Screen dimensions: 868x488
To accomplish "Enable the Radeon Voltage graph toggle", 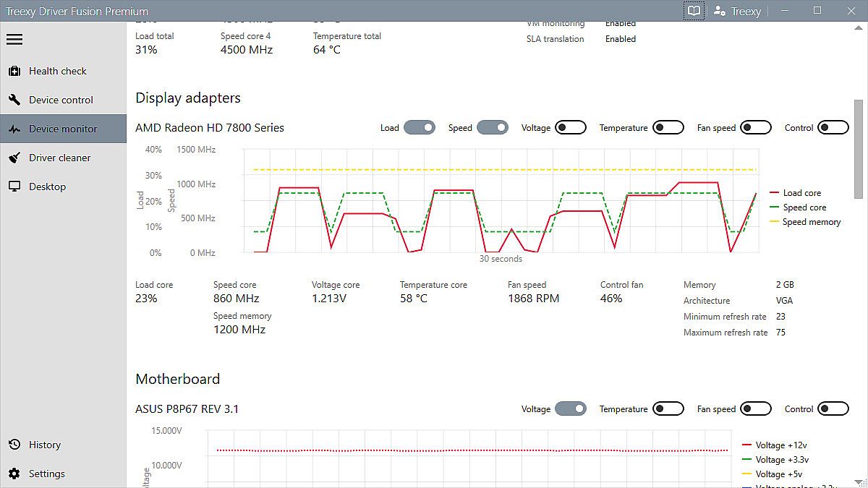I will [571, 128].
